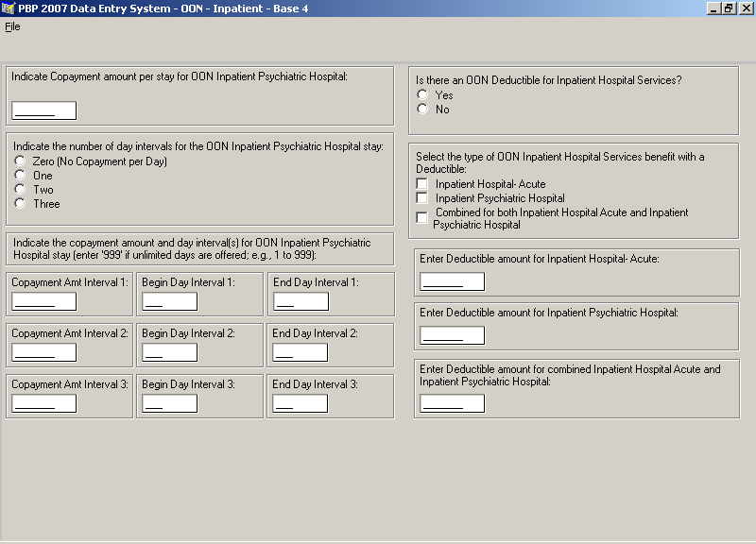Click Begin Day Interval 2 field
This screenshot has height=544, width=756.
point(170,352)
